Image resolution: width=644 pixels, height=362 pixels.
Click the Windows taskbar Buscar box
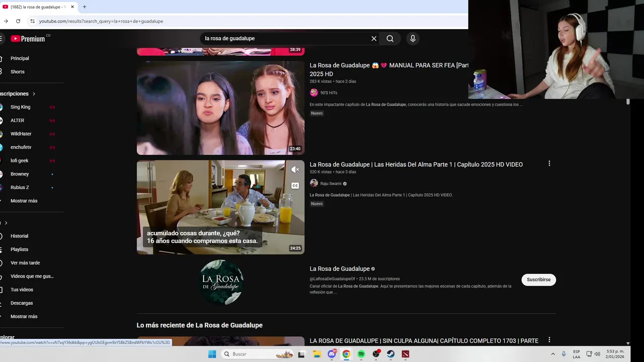pyautogui.click(x=258, y=354)
